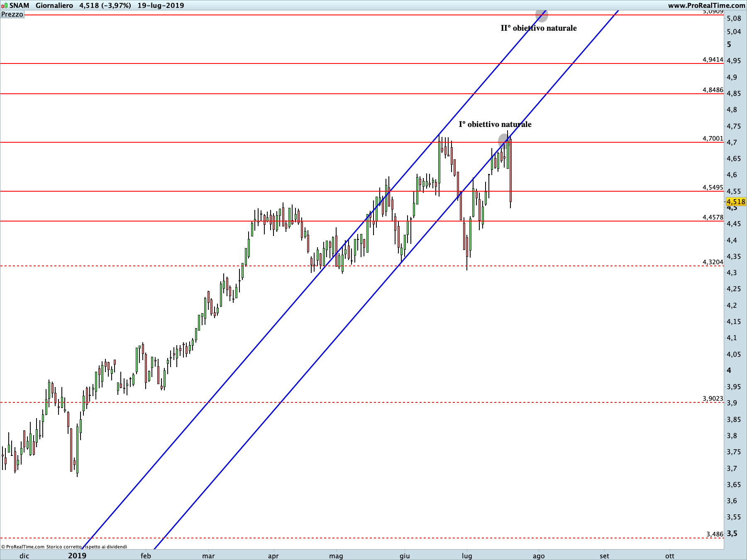Image resolution: width=747 pixels, height=560 pixels.
Task: Open the www.ProRealTime.com link
Action: (706, 5)
